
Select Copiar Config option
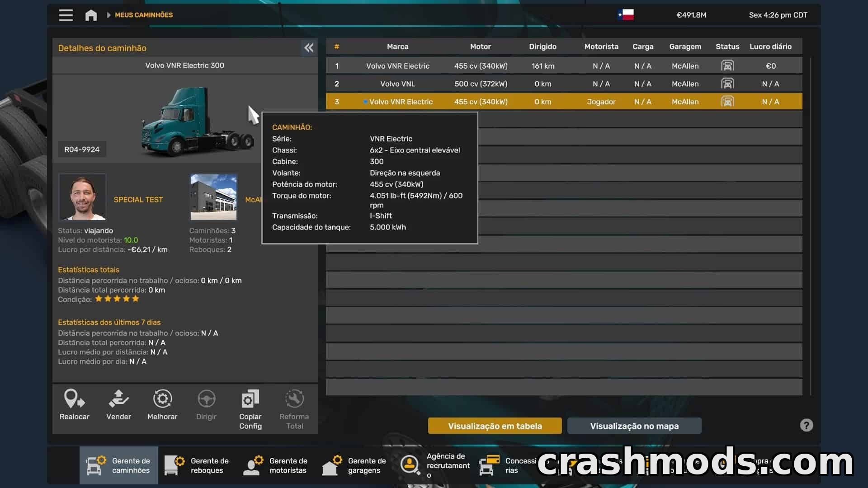[250, 409]
